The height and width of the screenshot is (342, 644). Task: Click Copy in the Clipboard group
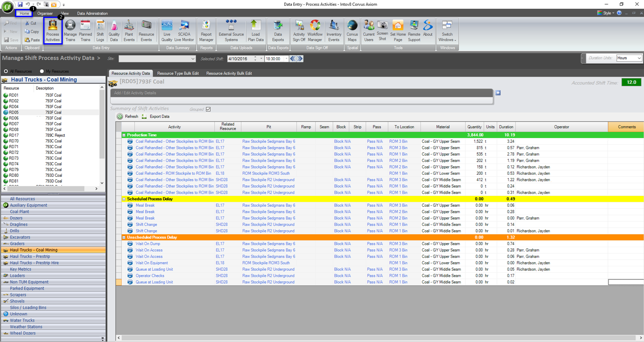click(32, 32)
